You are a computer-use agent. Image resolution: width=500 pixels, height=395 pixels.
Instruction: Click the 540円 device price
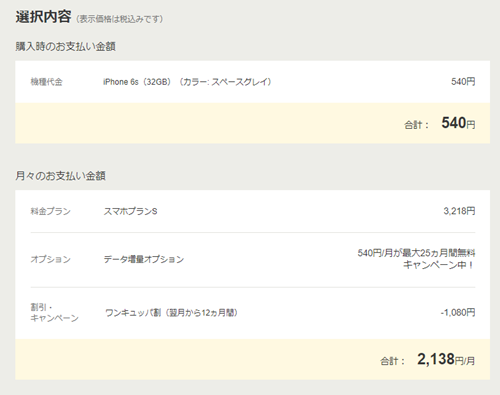click(x=463, y=82)
